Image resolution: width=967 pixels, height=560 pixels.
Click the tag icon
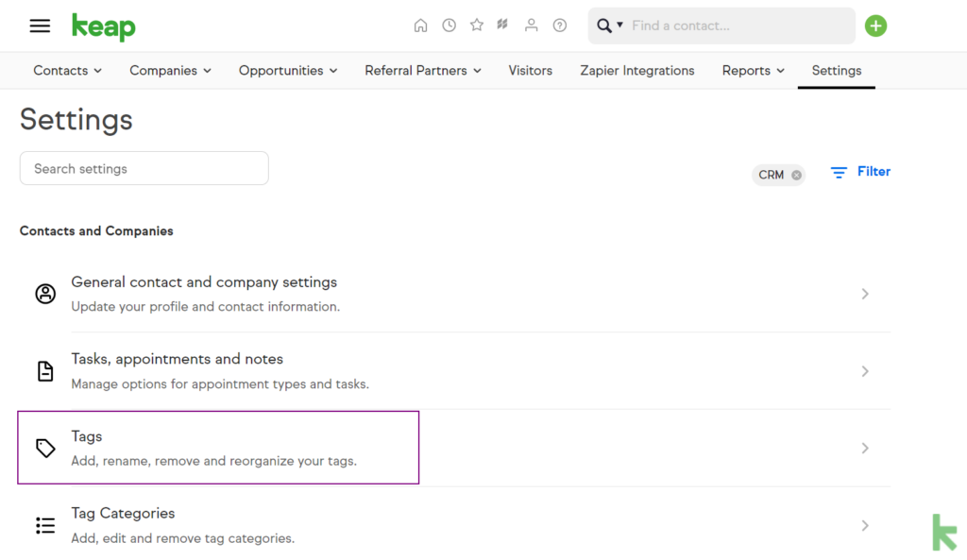point(45,448)
